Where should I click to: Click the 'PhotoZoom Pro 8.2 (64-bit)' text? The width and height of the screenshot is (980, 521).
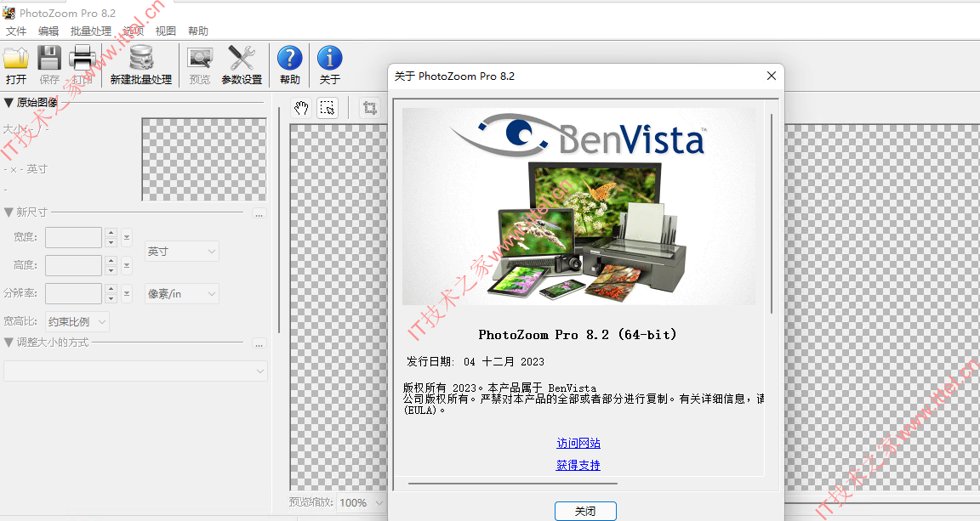tap(578, 335)
